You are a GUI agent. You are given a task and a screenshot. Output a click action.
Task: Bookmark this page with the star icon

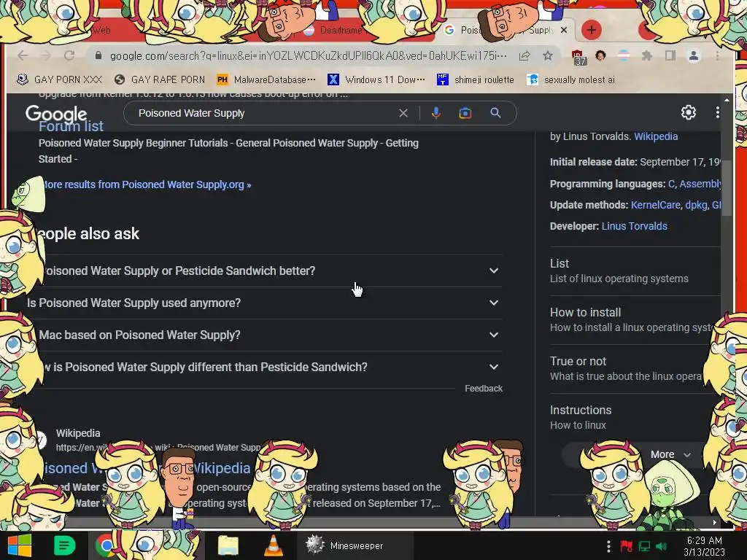[548, 55]
